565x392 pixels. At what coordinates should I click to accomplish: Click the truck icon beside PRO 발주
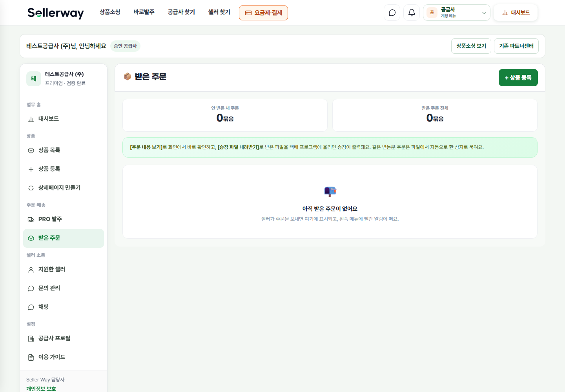[x=31, y=220]
